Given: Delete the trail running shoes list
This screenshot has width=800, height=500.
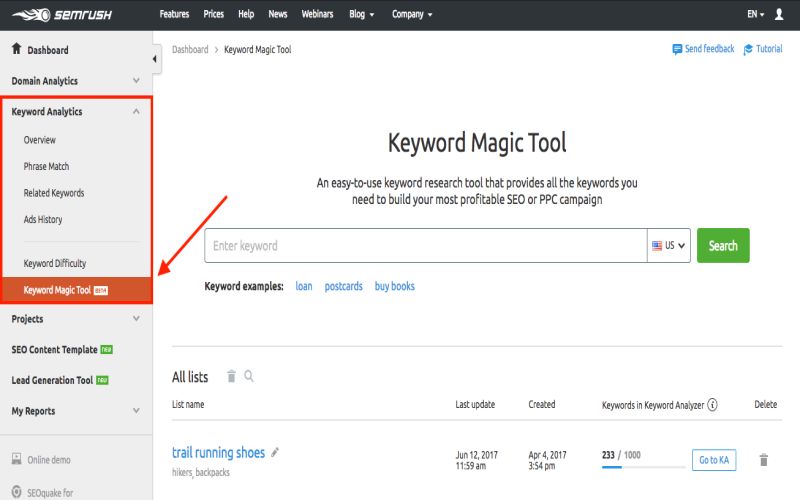Looking at the screenshot, I should click(764, 460).
